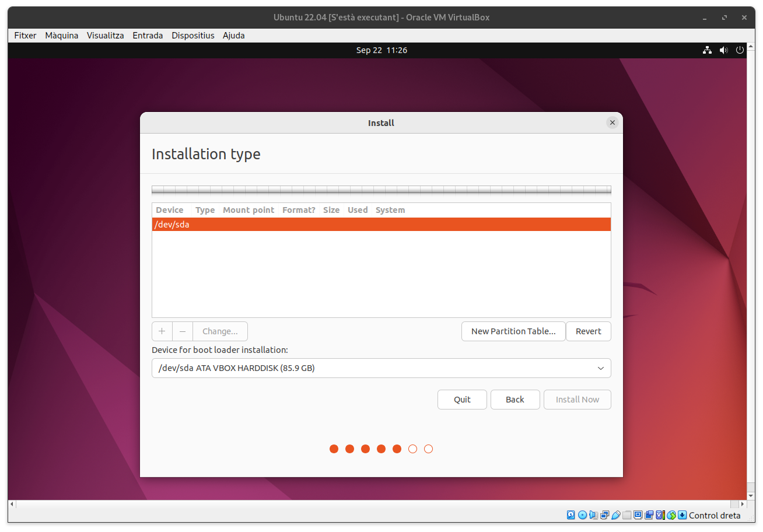763x532 pixels.
Task: Click the Back button
Action: point(514,400)
